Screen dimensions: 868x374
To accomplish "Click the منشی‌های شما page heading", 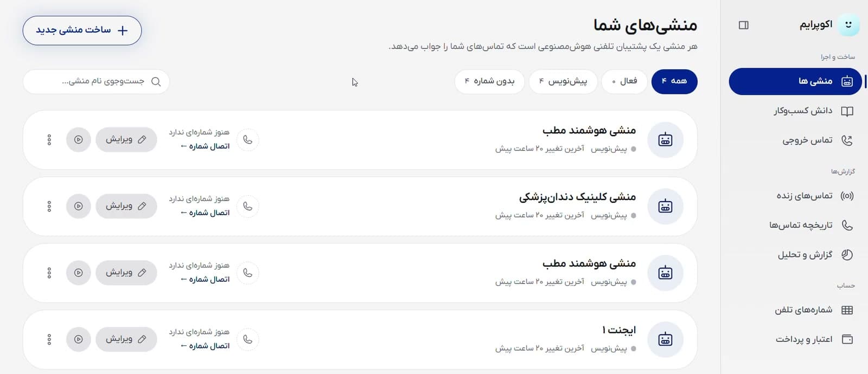I will pos(645,25).
